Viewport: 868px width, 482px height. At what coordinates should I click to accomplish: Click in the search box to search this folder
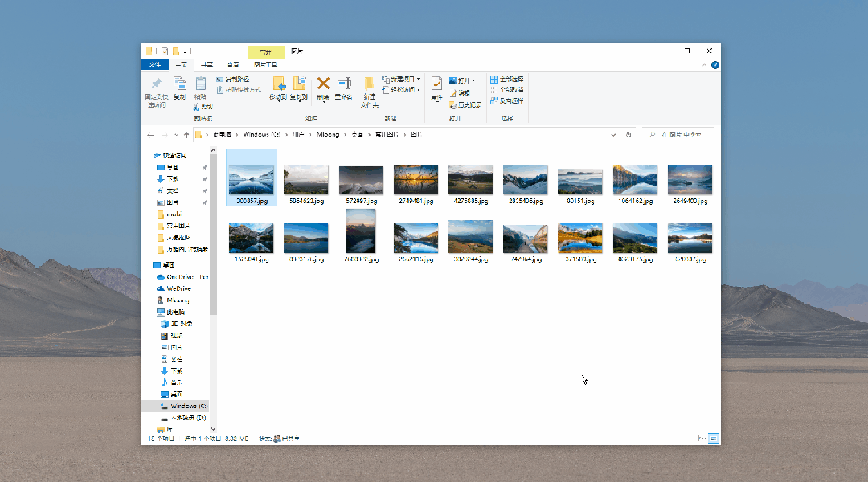(x=678, y=135)
